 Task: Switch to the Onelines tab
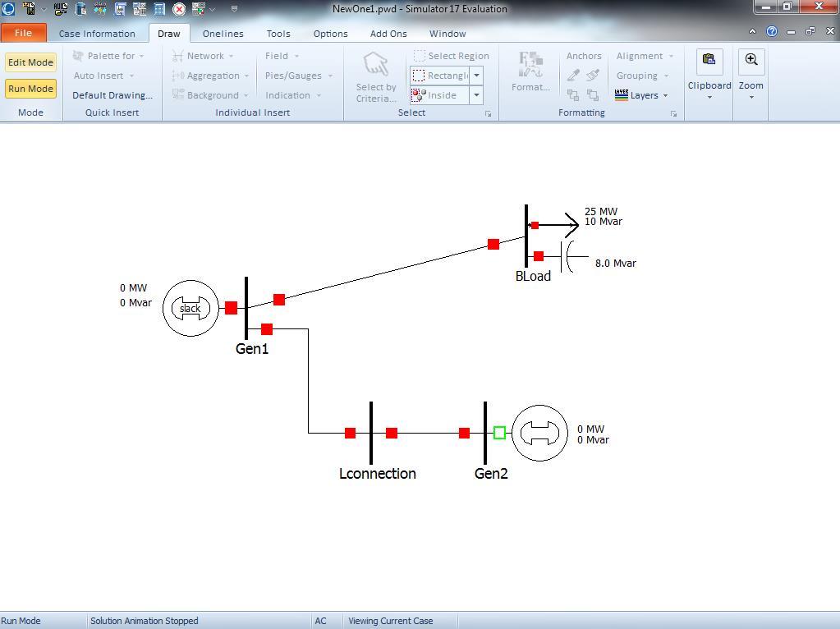(x=223, y=33)
